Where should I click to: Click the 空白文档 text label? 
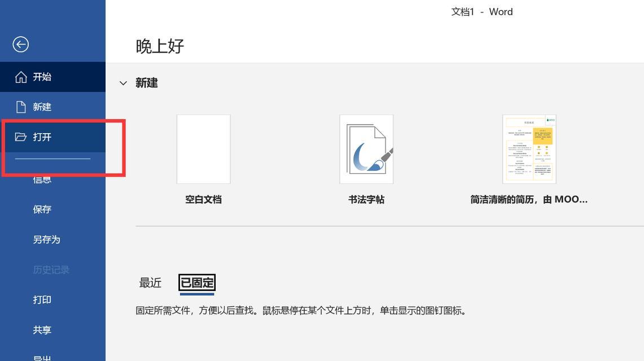(x=203, y=199)
